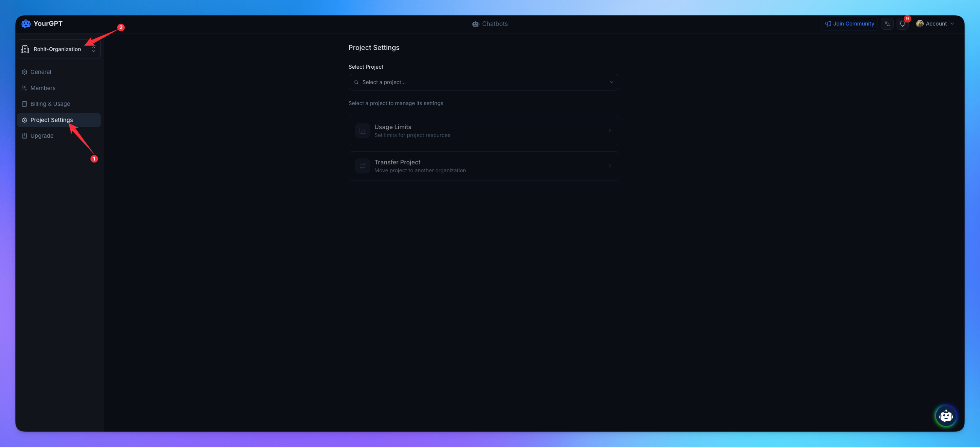
Task: Expand the Account menu chevron
Action: tap(952, 24)
